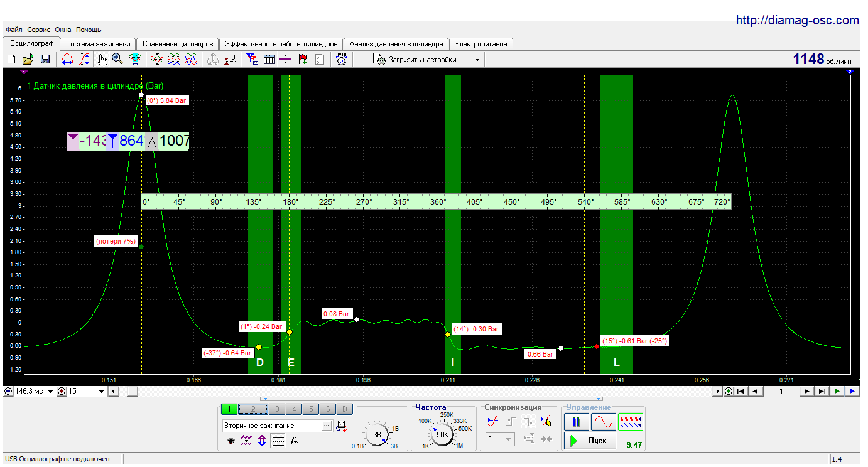Toggle the red sine wave display mode

pyautogui.click(x=603, y=422)
